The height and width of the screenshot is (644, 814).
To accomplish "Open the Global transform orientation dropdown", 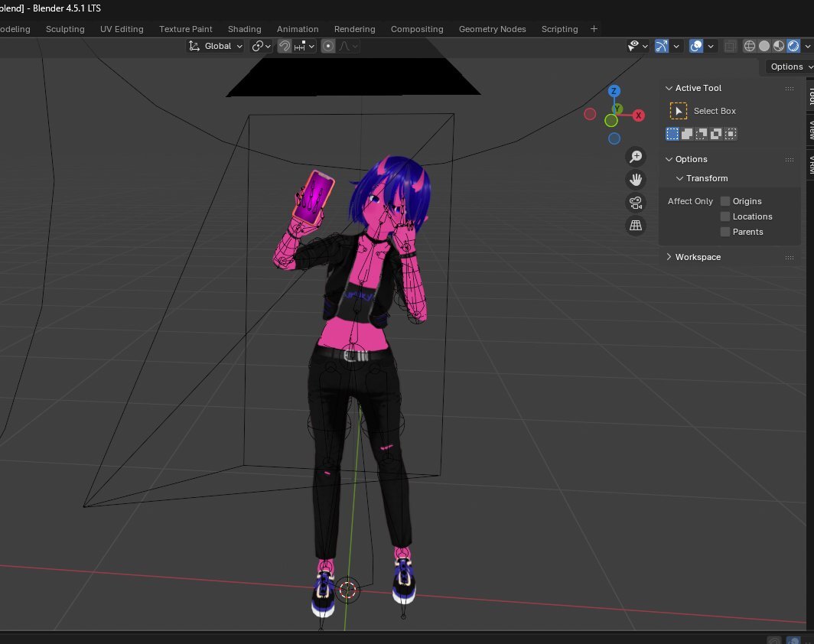I will point(216,46).
